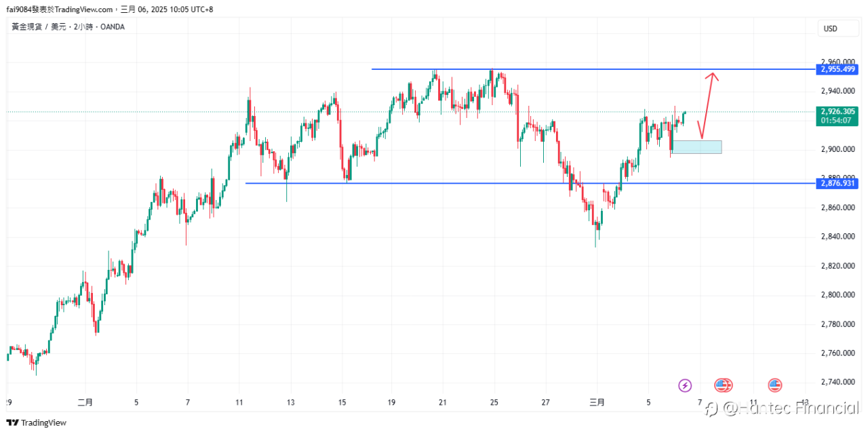
Task: Click the 三月 label on time axis
Action: tap(597, 402)
